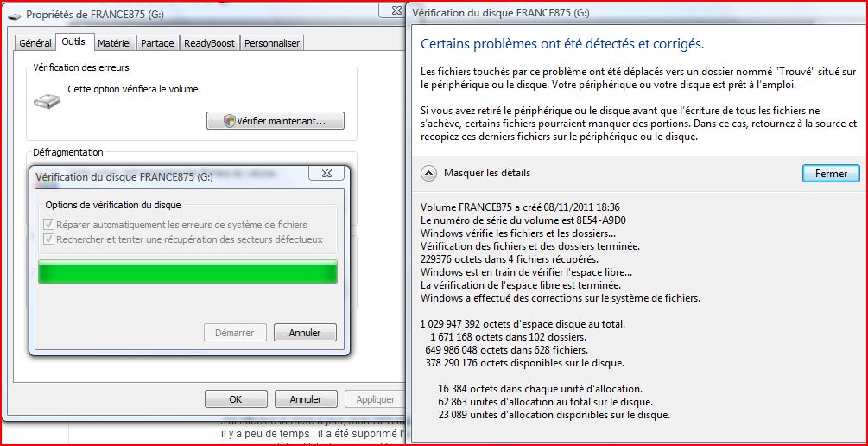Image resolution: width=868 pixels, height=446 pixels.
Task: Toggle Réparer automatiquement les erreurs checkbox
Action: [x=48, y=225]
